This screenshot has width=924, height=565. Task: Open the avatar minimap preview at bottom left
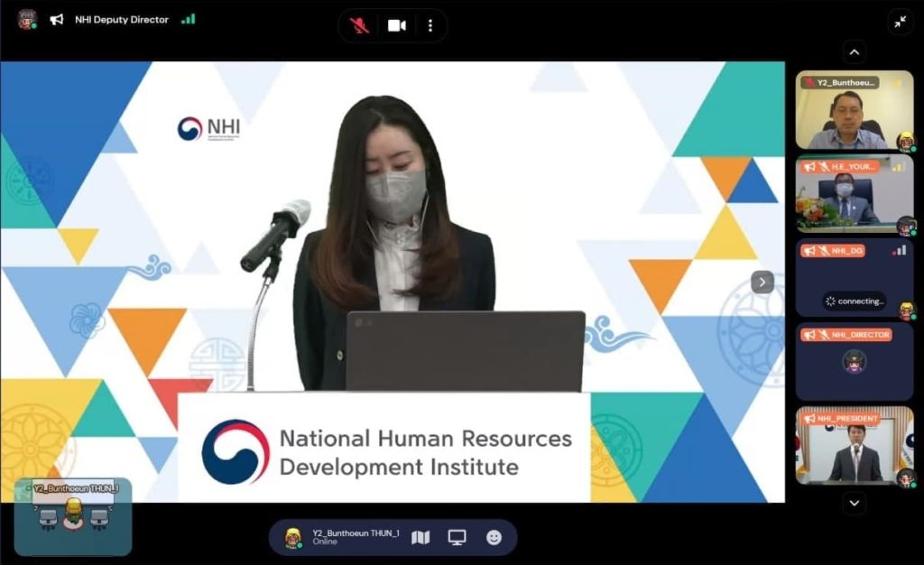(73, 516)
